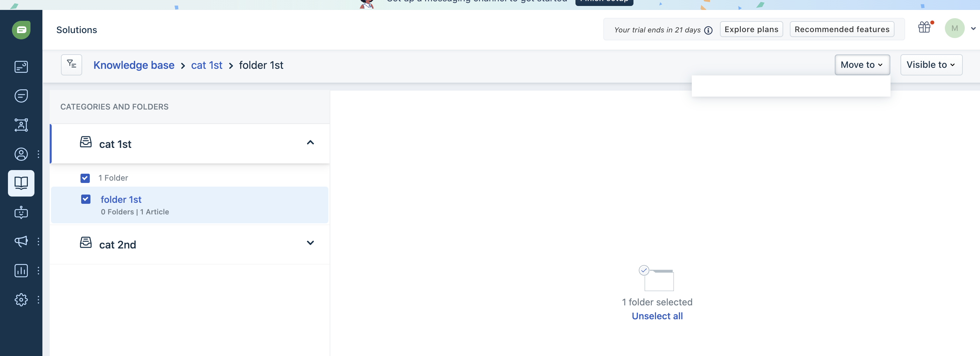
Task: Open the folder 1st folder link
Action: [121, 200]
